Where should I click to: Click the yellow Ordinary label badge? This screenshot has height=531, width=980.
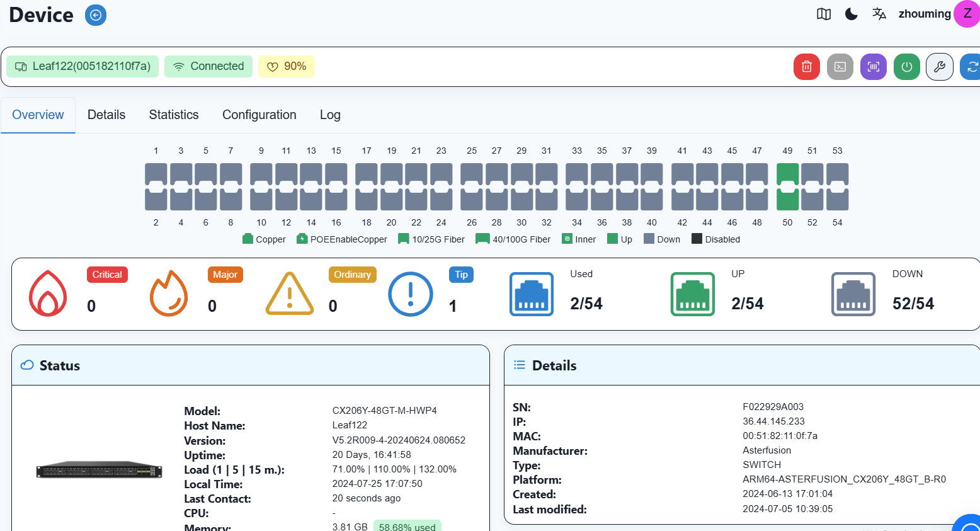[353, 275]
